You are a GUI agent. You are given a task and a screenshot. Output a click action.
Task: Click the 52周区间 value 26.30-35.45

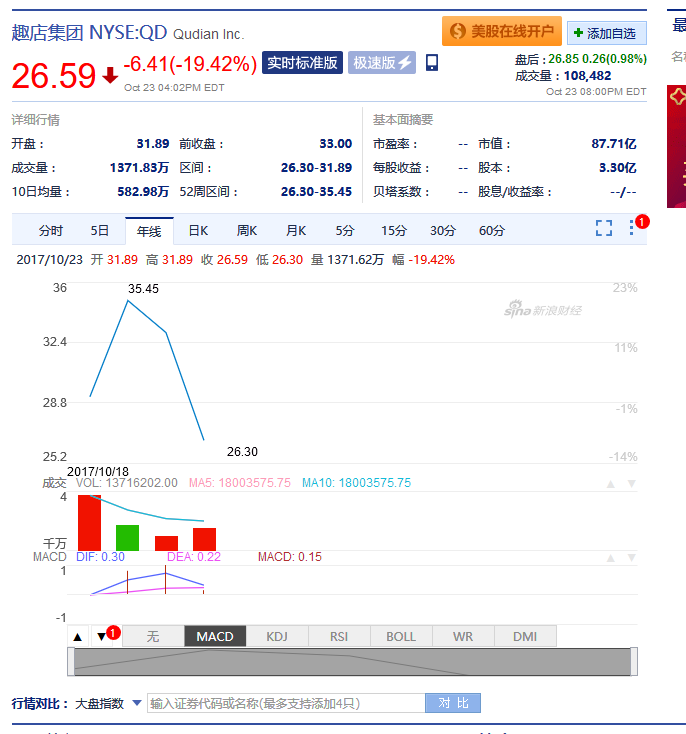(x=316, y=191)
